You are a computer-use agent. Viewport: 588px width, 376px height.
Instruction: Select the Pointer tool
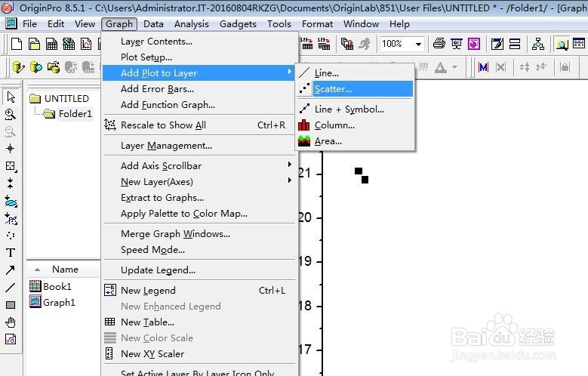click(x=11, y=97)
